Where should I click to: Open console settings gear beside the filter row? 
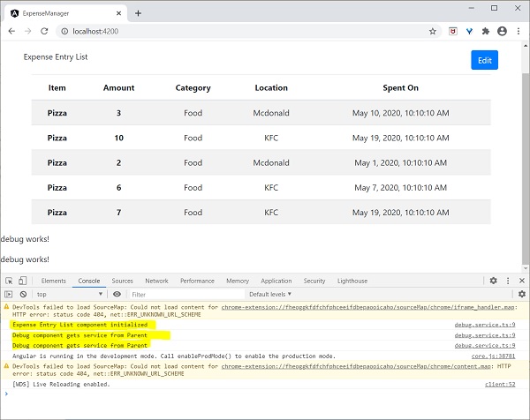coord(521,294)
